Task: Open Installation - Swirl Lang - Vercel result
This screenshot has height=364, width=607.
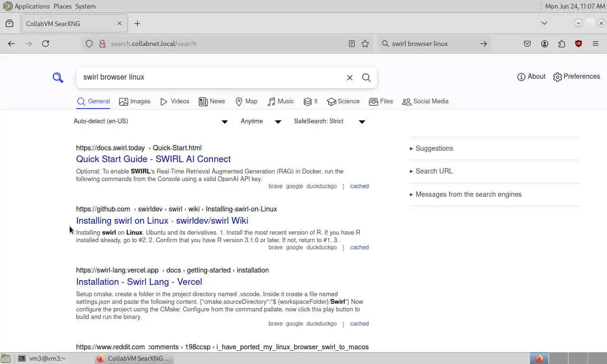Action: click(139, 282)
